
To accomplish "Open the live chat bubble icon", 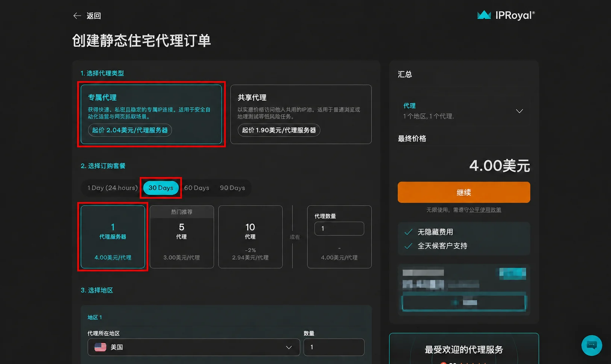I will tap(591, 345).
